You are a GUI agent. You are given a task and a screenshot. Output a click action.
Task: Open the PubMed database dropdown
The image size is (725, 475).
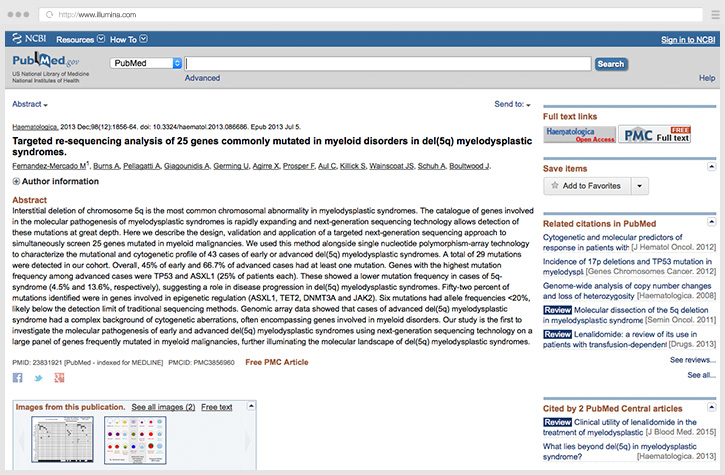coord(177,63)
